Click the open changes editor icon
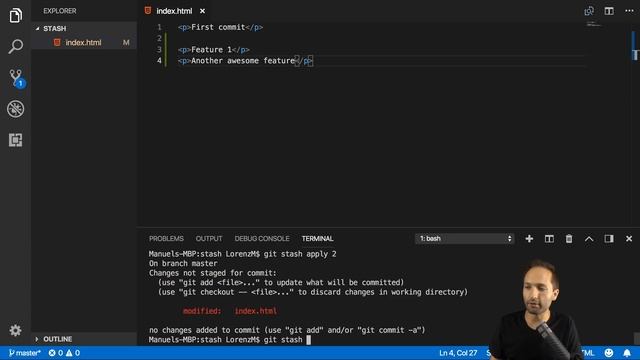The height and width of the screenshot is (360, 640). coord(589,11)
